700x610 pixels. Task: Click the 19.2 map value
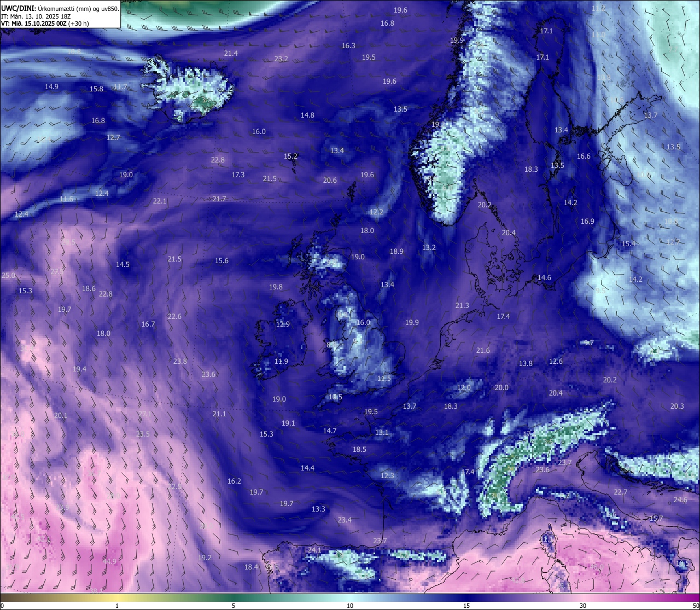coord(205,557)
